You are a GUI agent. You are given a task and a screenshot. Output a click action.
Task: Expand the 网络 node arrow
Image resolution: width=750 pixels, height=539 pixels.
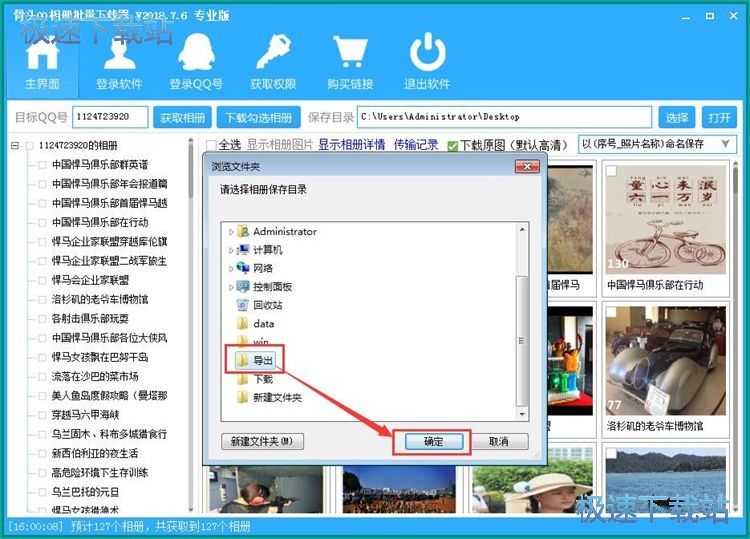click(231, 269)
